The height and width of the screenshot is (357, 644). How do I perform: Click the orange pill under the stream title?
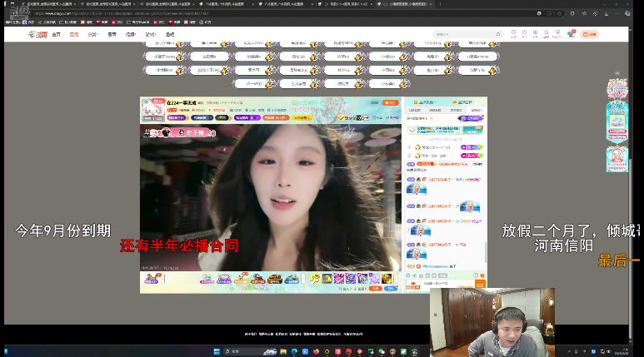[276, 118]
